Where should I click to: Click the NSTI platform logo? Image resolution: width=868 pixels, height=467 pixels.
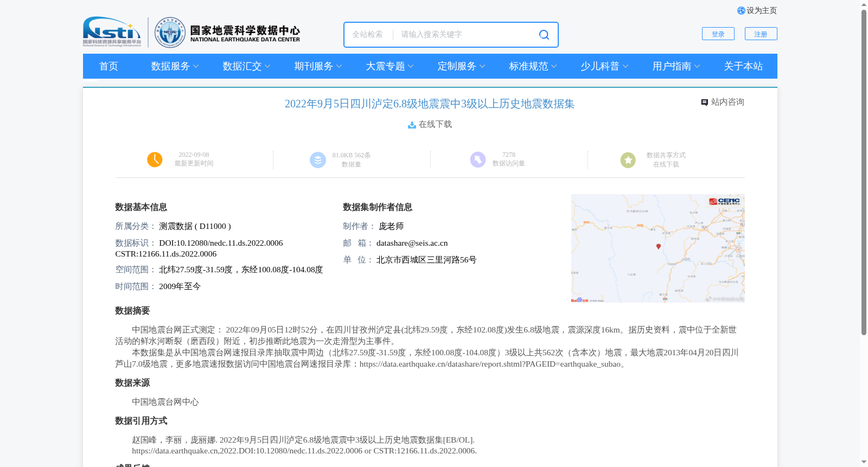112,32
